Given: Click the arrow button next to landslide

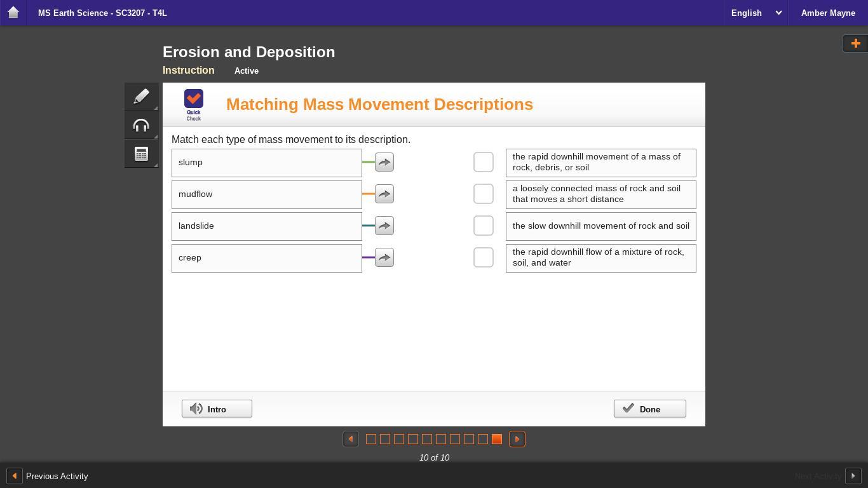Looking at the screenshot, I should coord(384,226).
